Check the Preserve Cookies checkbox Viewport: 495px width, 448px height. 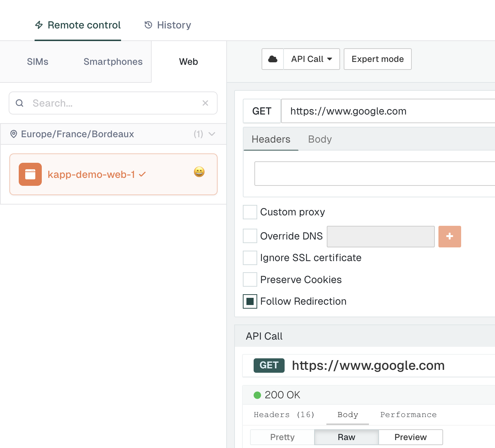pyautogui.click(x=250, y=280)
